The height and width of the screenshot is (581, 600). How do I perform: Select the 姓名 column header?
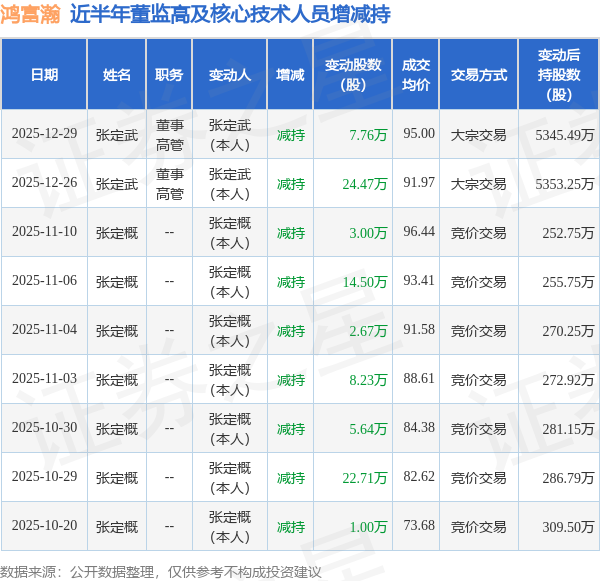[117, 75]
